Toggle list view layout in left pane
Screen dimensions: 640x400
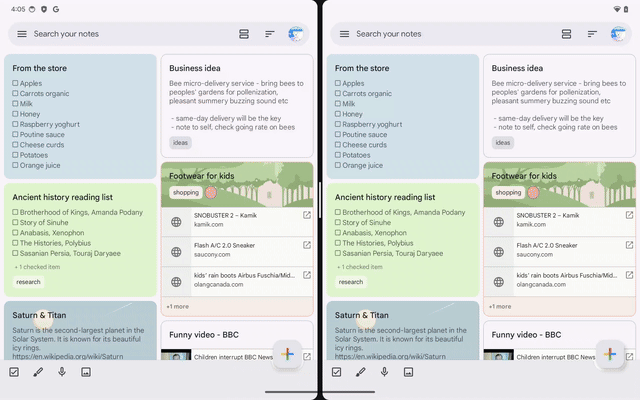pos(244,34)
